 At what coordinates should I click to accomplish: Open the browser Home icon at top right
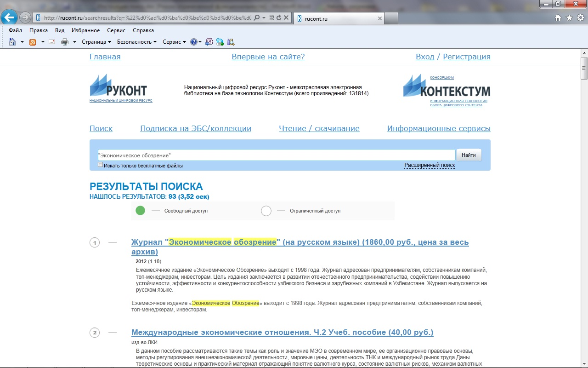[x=558, y=18]
